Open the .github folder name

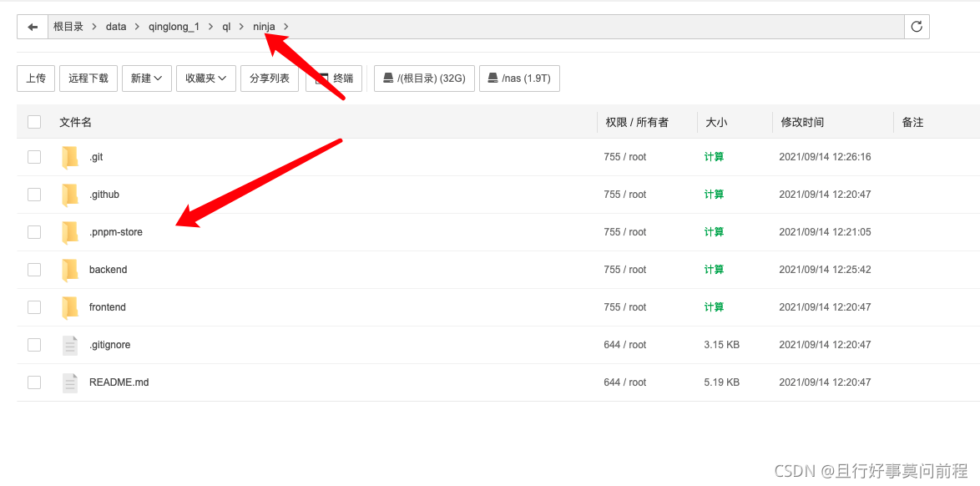click(x=104, y=195)
